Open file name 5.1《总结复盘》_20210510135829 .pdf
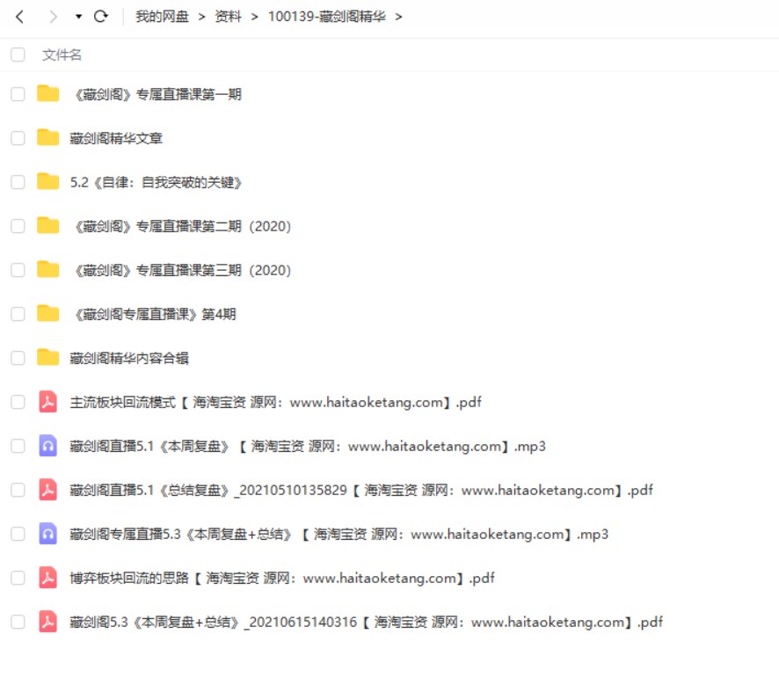The image size is (779, 700). pos(361,490)
